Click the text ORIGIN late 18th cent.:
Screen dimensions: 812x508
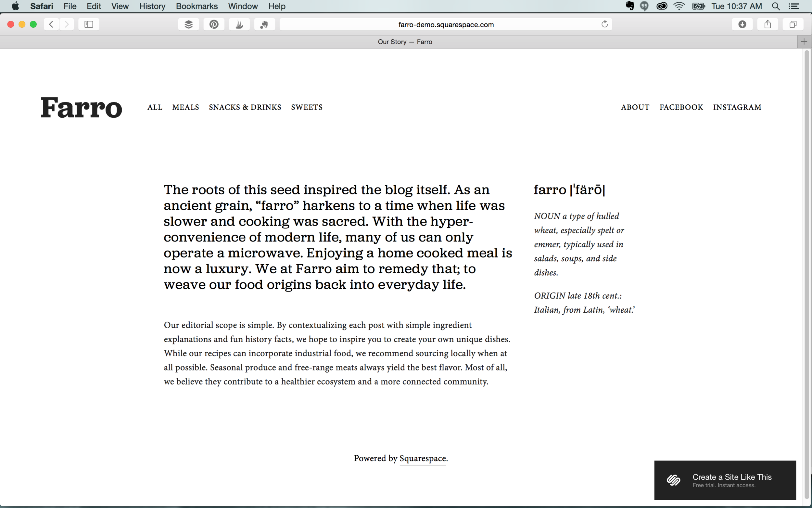tap(578, 296)
